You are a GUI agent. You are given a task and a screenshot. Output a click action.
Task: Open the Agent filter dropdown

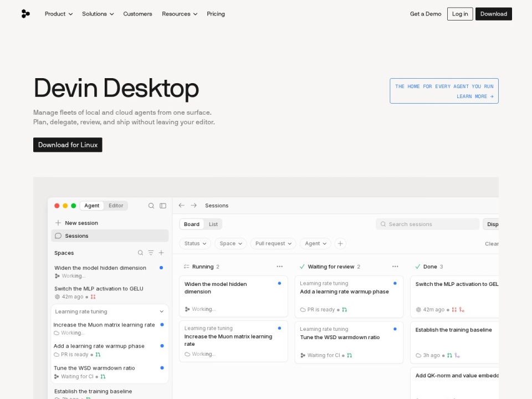tap(315, 244)
